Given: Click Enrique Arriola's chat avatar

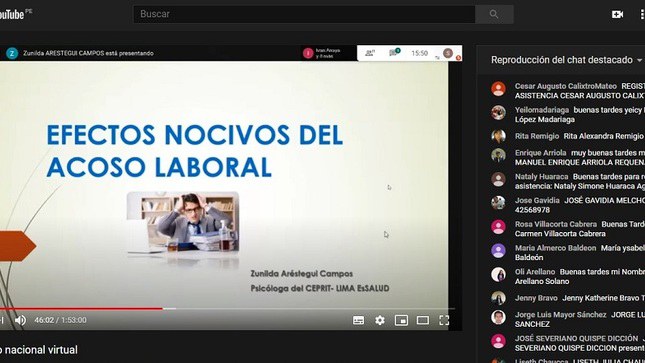Looking at the screenshot, I should click(498, 156).
